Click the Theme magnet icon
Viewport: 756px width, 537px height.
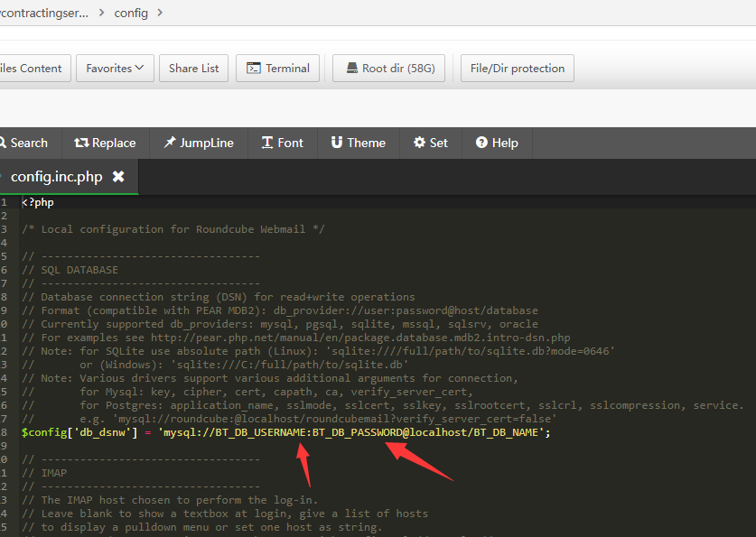tap(337, 142)
